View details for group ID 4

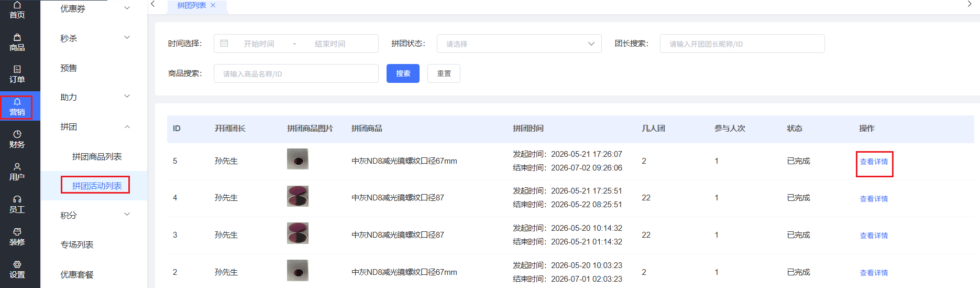point(874,199)
